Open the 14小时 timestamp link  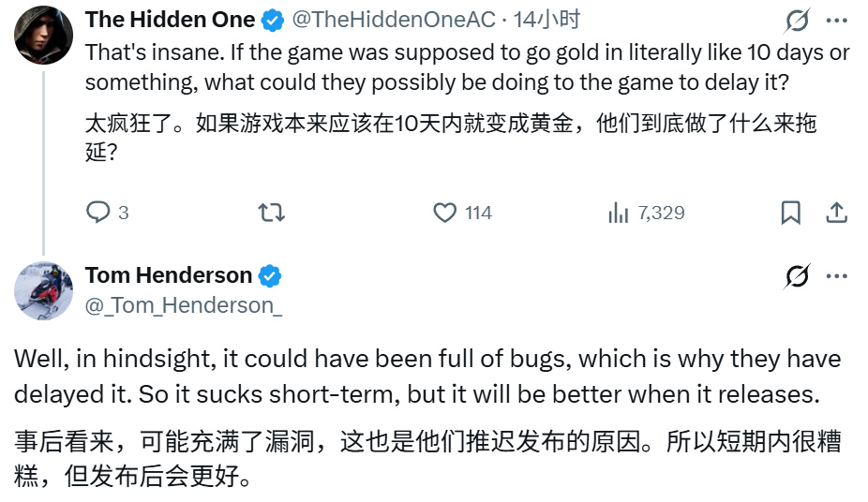point(554,20)
